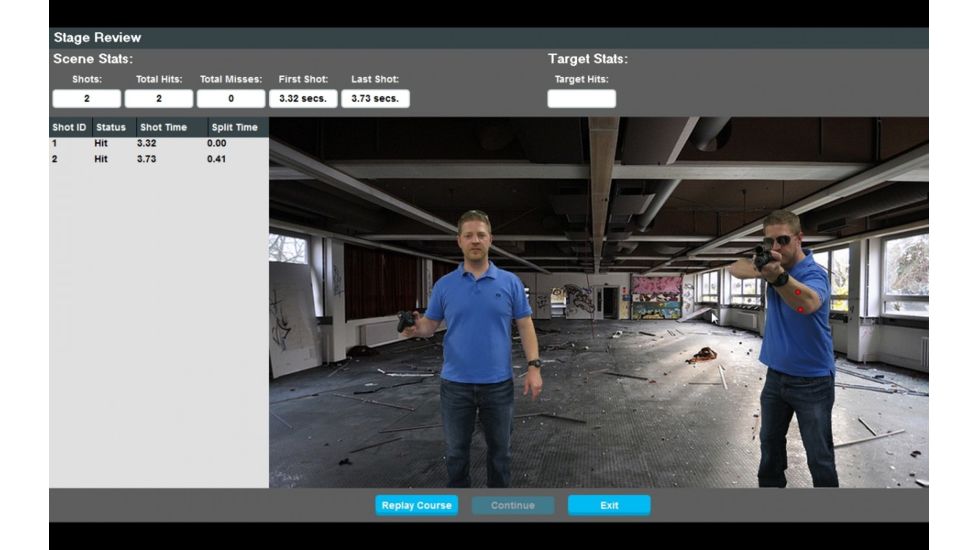Select the standing man target in center
This screenshot has width=978, height=550.
click(477, 349)
